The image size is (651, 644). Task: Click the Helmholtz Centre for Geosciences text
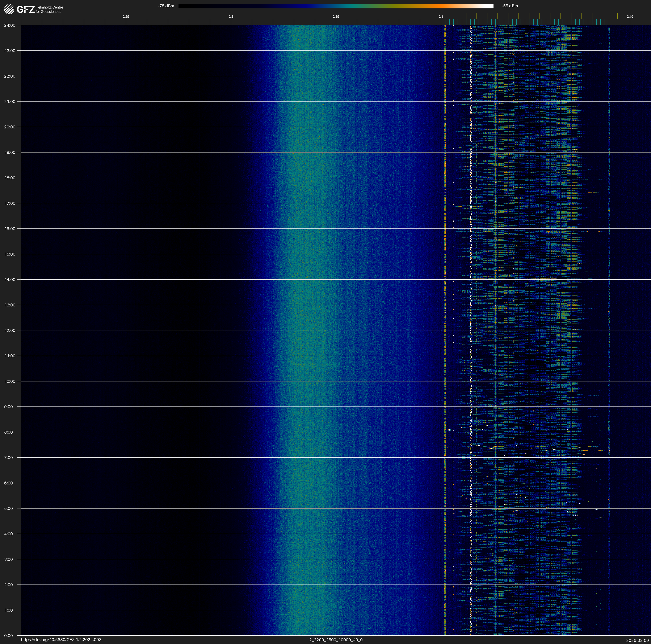pyautogui.click(x=49, y=9)
